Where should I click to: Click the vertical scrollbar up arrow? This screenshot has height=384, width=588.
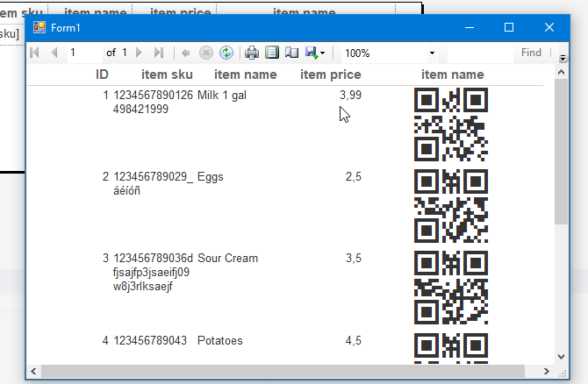pos(561,72)
